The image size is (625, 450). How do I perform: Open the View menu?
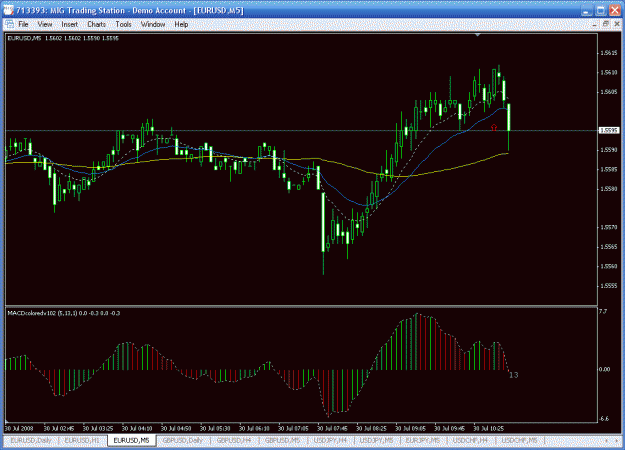tap(45, 24)
